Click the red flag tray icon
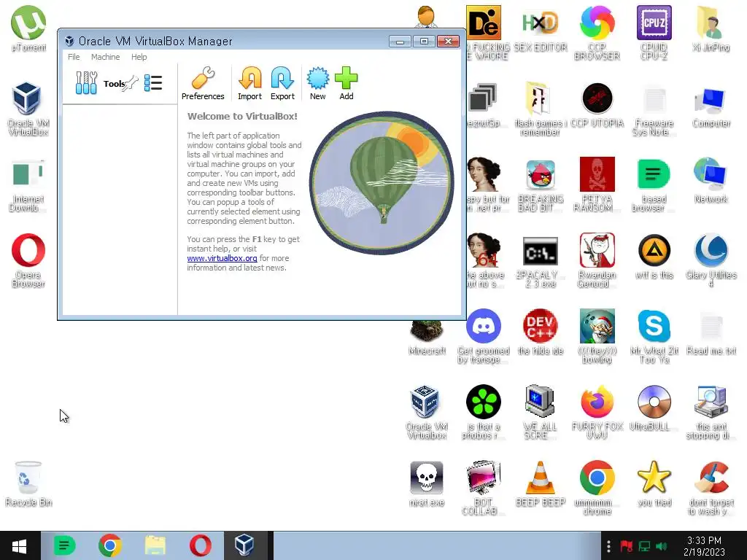This screenshot has width=747, height=560. pos(626,546)
